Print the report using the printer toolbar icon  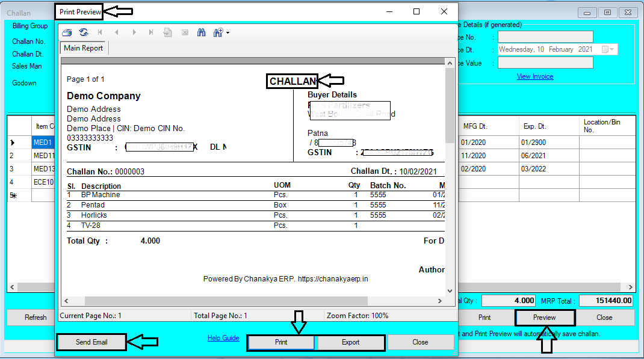pos(66,32)
